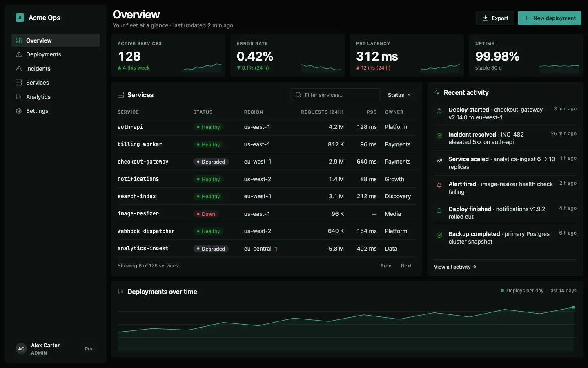588x368 pixels.
Task: Click the analytics-ingest Degraded badge
Action: (x=211, y=249)
